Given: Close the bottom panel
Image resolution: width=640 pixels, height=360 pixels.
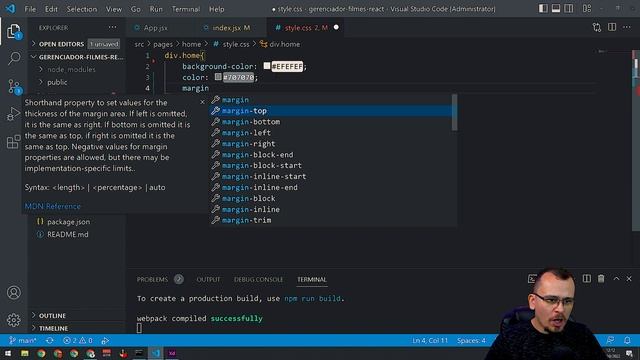Looking at the screenshot, I should 629,278.
